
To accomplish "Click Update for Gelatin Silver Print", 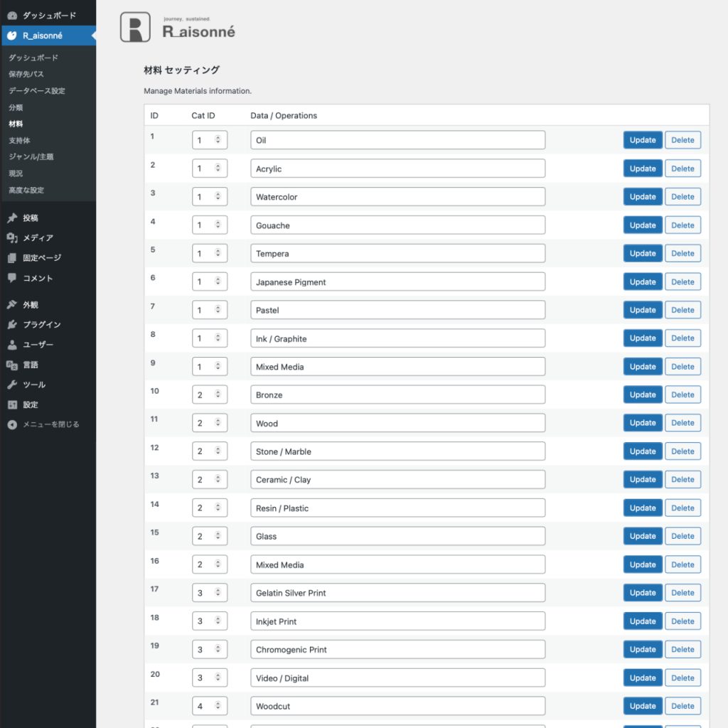I will [642, 593].
